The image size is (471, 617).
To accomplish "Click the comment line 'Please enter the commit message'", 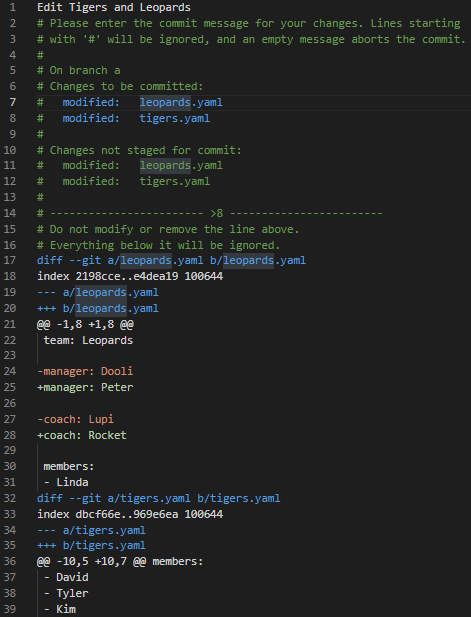I will pos(249,23).
